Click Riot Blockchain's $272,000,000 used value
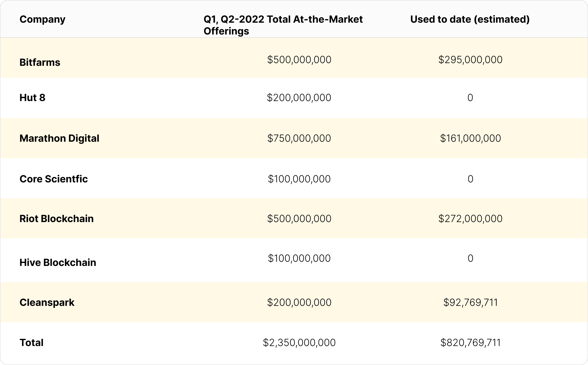The width and height of the screenshot is (588, 365). pyautogui.click(x=470, y=218)
